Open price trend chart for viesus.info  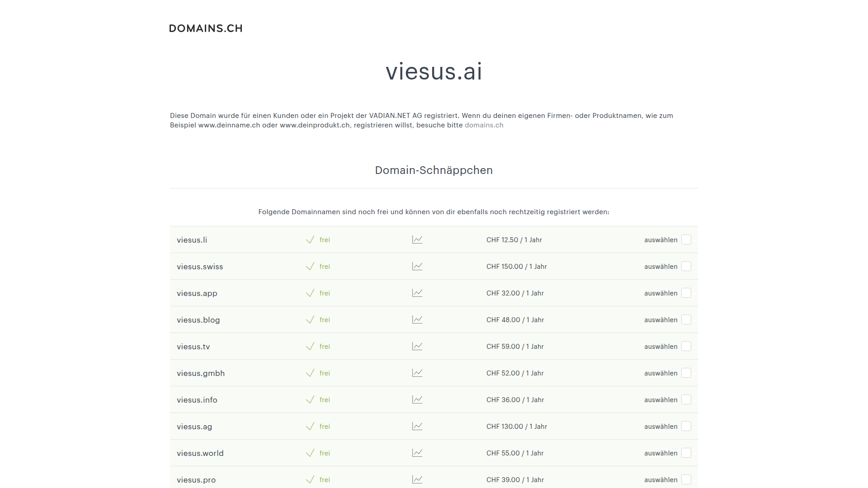coord(417,399)
